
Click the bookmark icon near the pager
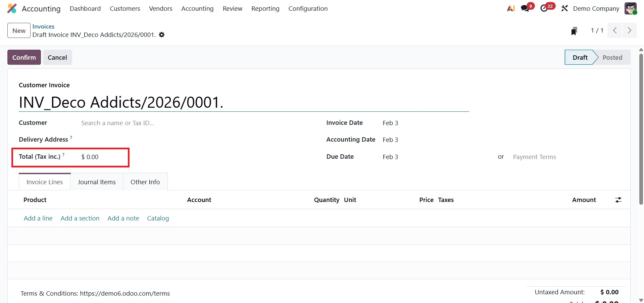(574, 31)
